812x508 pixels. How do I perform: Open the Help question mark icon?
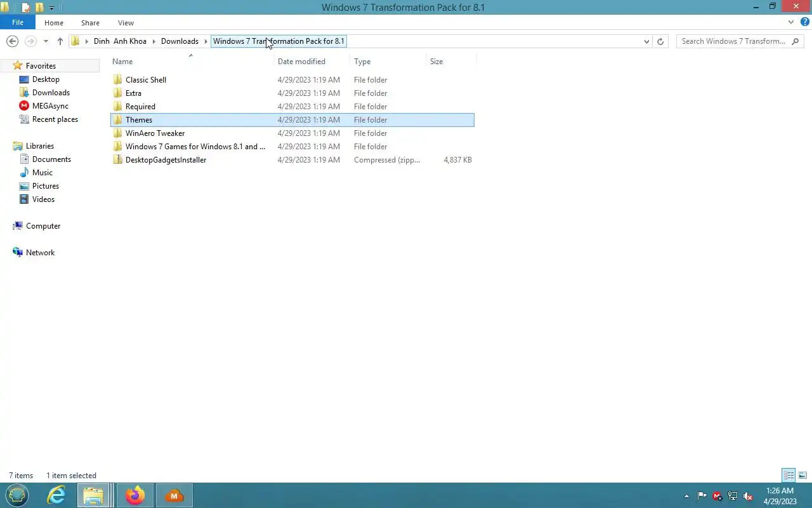[804, 22]
